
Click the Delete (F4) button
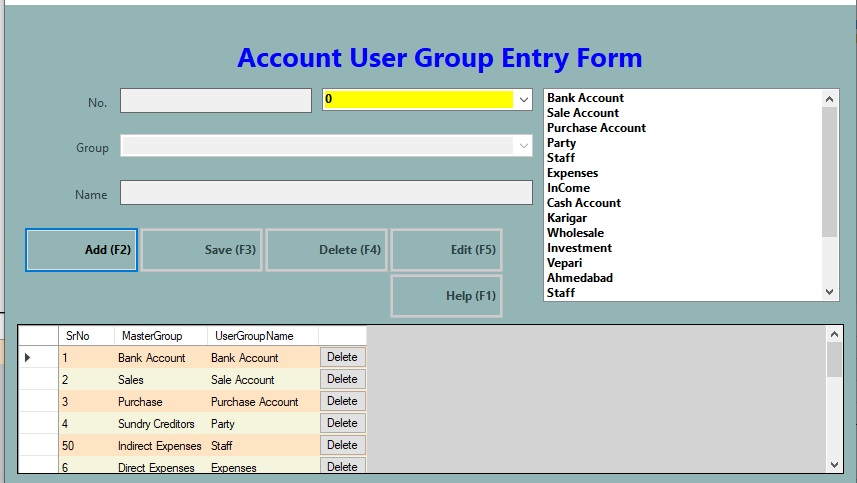[x=326, y=250]
